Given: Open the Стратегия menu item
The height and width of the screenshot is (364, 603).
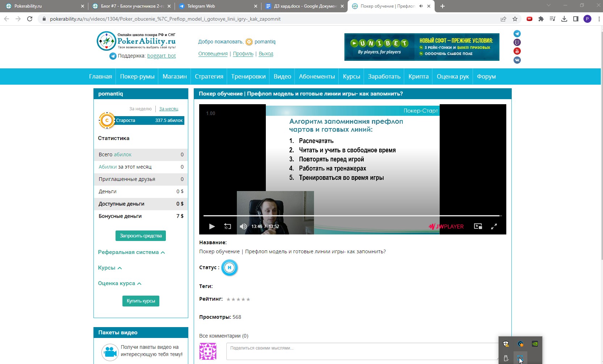Looking at the screenshot, I should pyautogui.click(x=209, y=76).
